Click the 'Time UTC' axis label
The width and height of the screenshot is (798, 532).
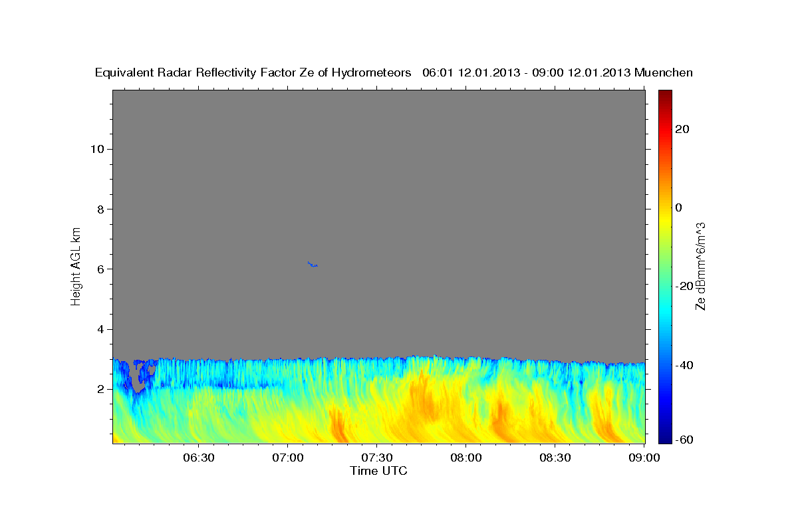[x=378, y=471]
